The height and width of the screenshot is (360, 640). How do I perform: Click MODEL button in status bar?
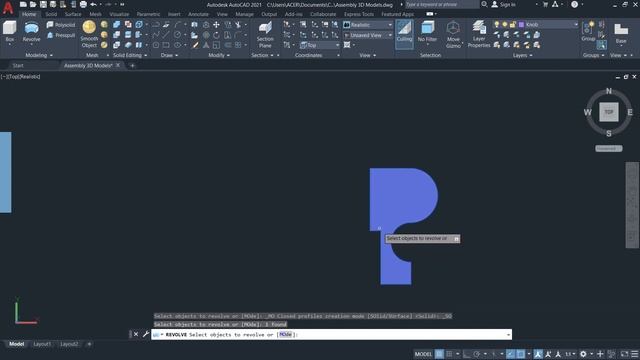pos(423,354)
